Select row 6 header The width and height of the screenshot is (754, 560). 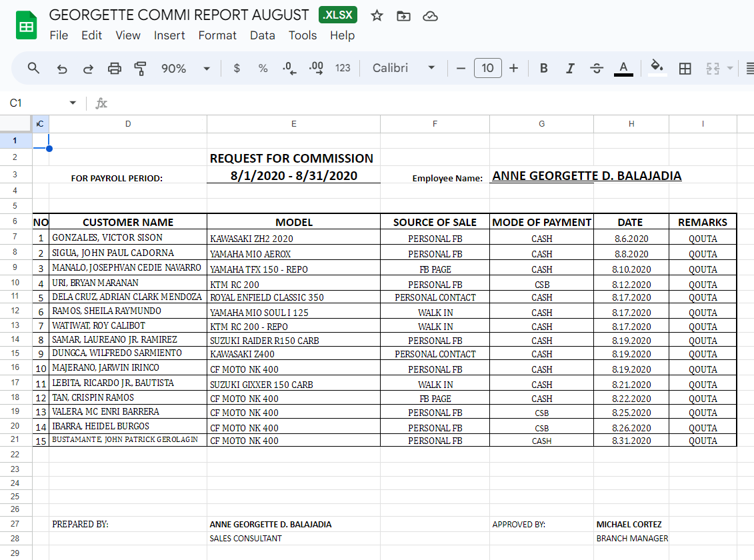click(x=15, y=221)
